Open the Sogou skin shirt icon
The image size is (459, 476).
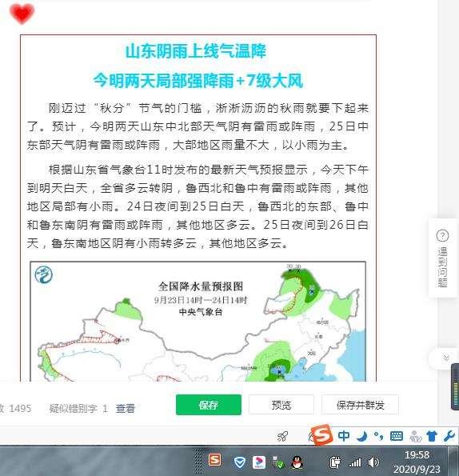pos(432,436)
